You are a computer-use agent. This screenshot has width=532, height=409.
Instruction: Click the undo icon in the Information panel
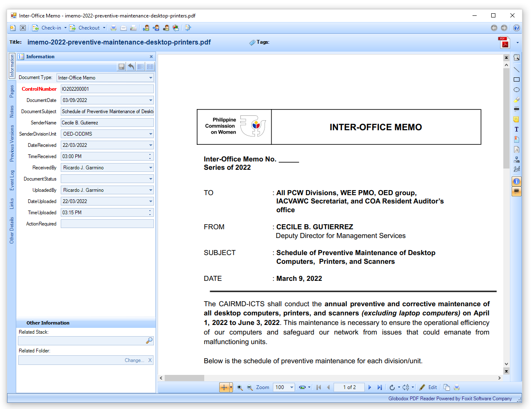[x=131, y=67]
